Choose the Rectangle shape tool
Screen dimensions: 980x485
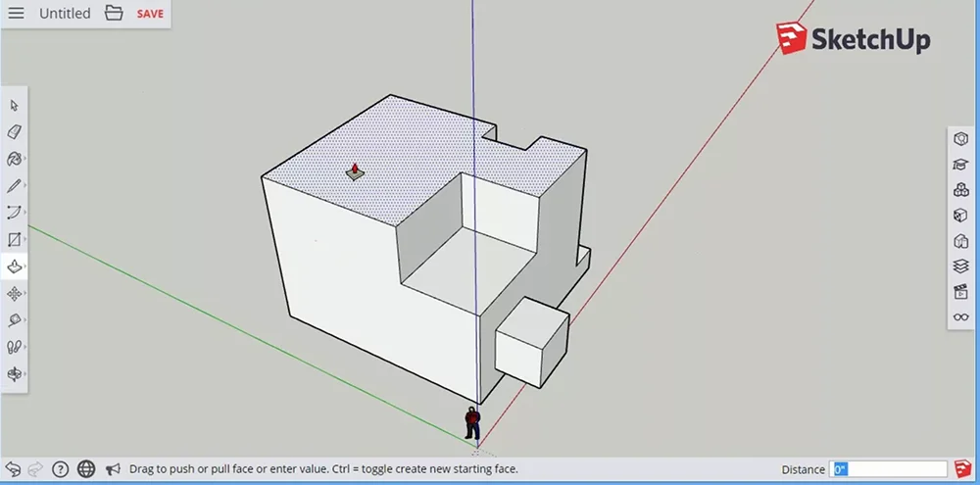pyautogui.click(x=14, y=239)
